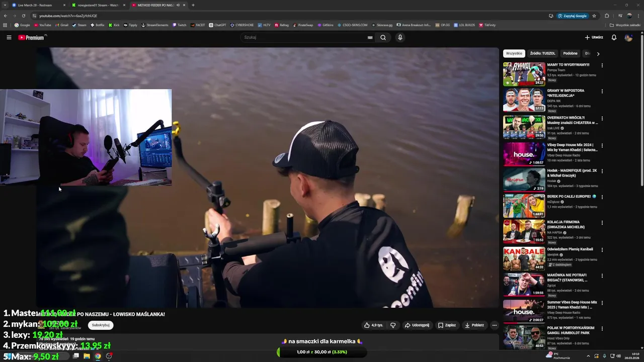This screenshot has width=644, height=362.
Task: Open the HLTV bookmark
Action: tap(264, 25)
